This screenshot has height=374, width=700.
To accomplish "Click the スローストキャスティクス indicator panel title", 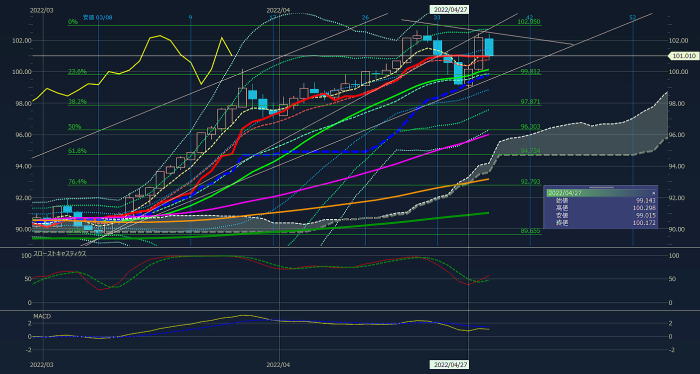I will (x=60, y=253).
